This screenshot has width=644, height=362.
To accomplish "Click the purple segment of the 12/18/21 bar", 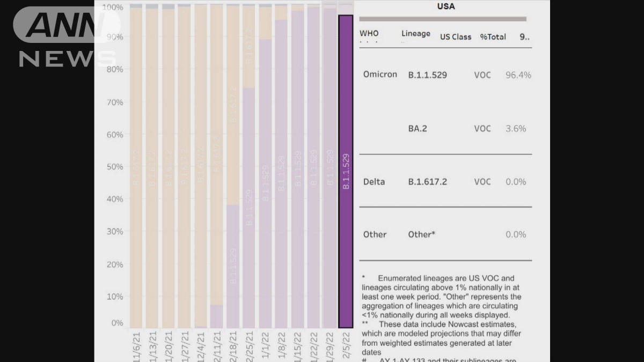I will click(x=232, y=265).
